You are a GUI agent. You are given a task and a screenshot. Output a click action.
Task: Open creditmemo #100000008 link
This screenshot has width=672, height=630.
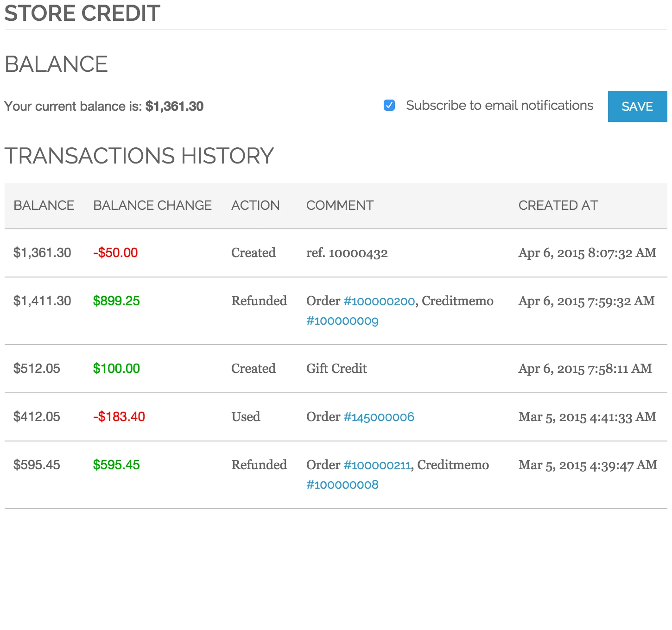(x=342, y=484)
